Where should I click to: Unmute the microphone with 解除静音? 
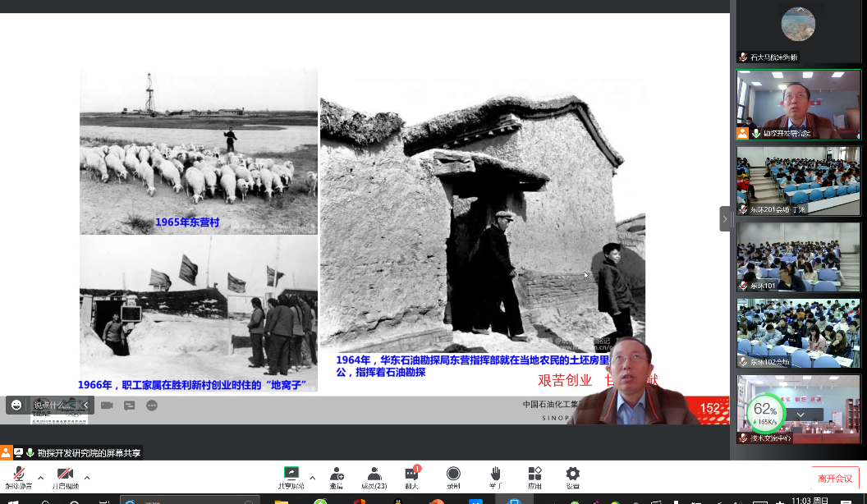click(18, 477)
